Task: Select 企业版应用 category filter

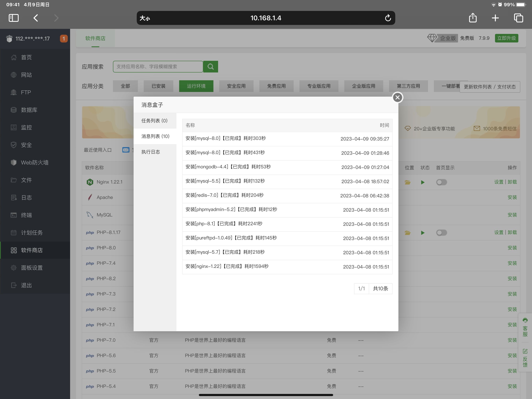Action: tap(364, 86)
